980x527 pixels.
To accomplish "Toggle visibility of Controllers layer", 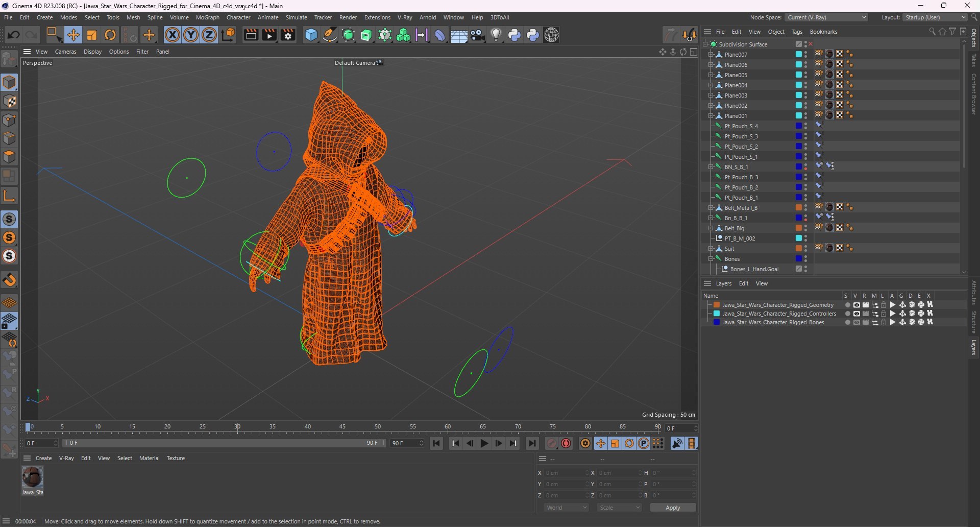I will tap(856, 314).
